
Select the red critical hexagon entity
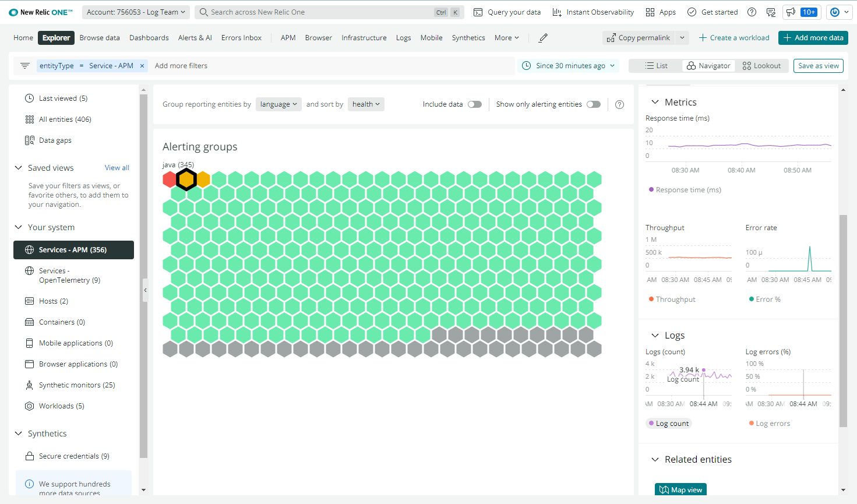(x=170, y=180)
